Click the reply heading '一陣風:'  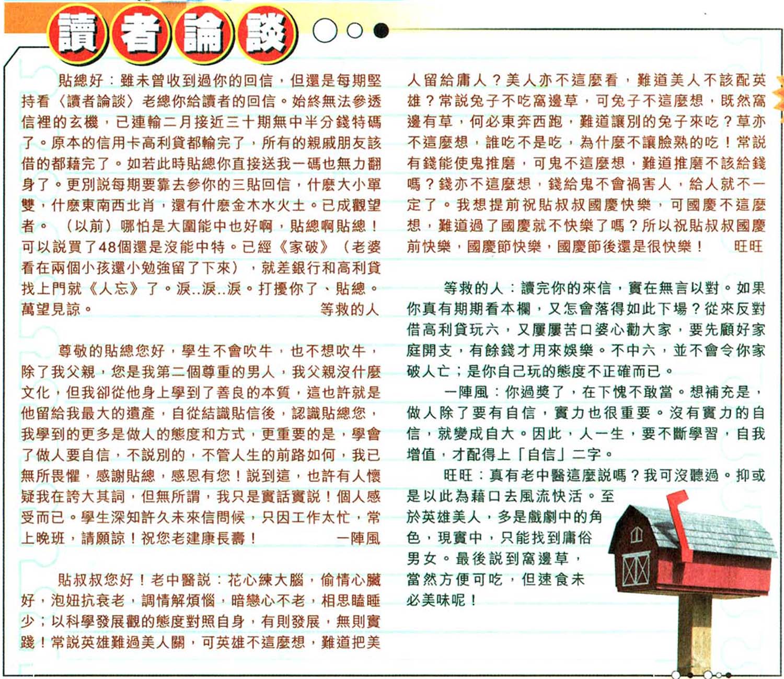click(x=474, y=392)
